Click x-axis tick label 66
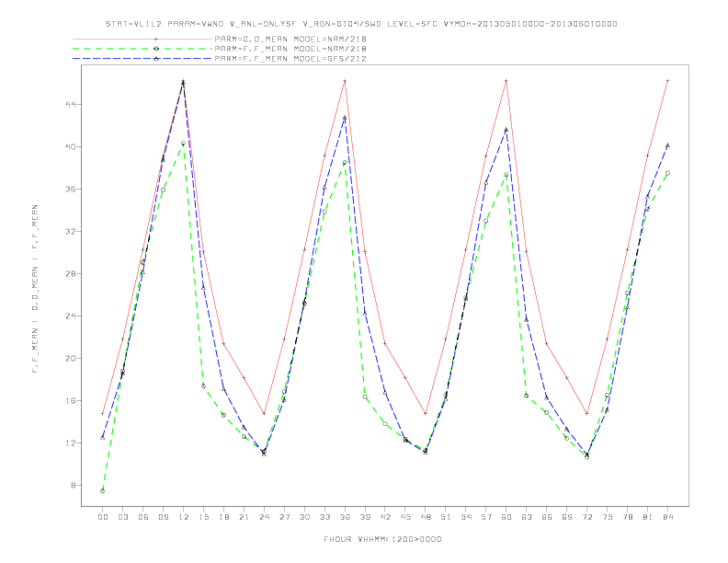Image resolution: width=728 pixels, height=563 pixels. (x=547, y=517)
